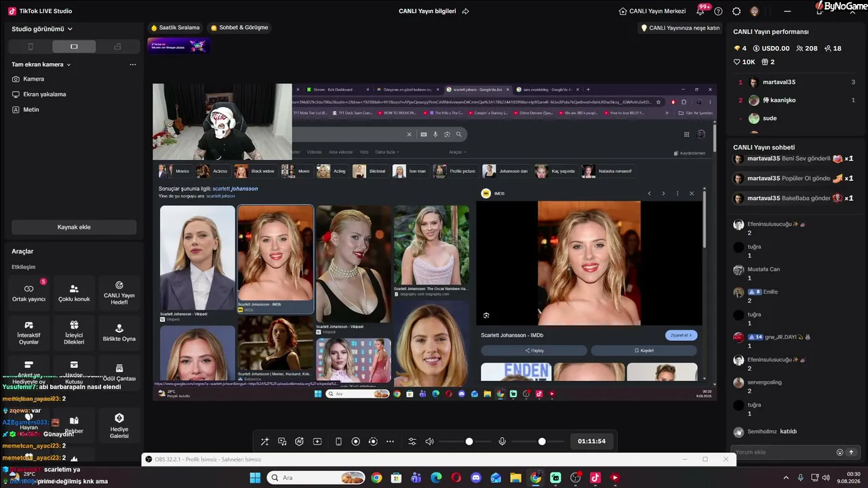Select viewer sude in ranking list

[796, 118]
